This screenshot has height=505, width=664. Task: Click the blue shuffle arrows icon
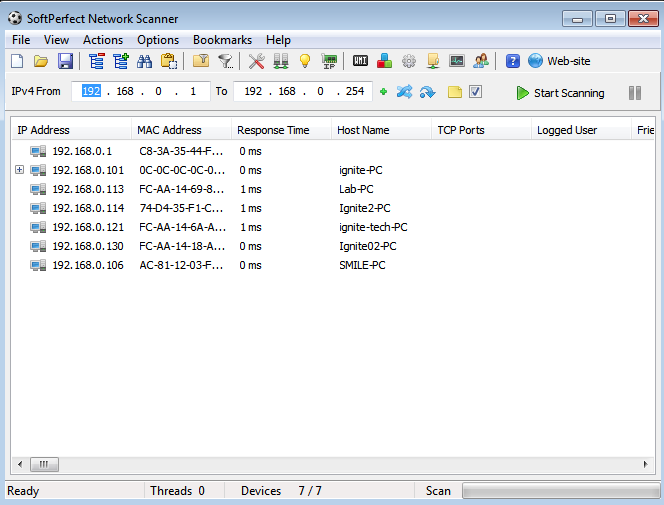pyautogui.click(x=404, y=92)
